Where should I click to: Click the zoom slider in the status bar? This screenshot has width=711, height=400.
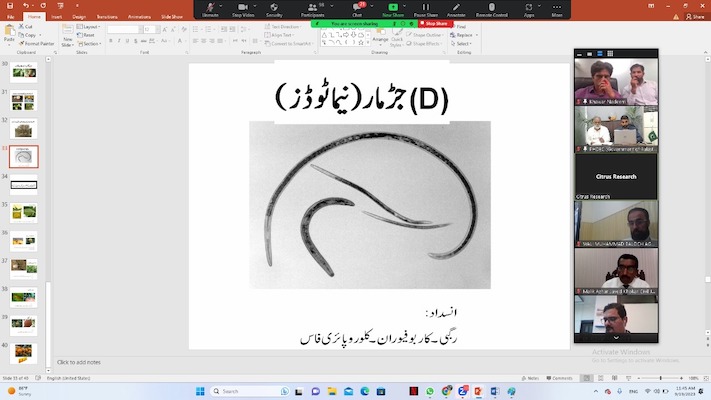coord(660,378)
